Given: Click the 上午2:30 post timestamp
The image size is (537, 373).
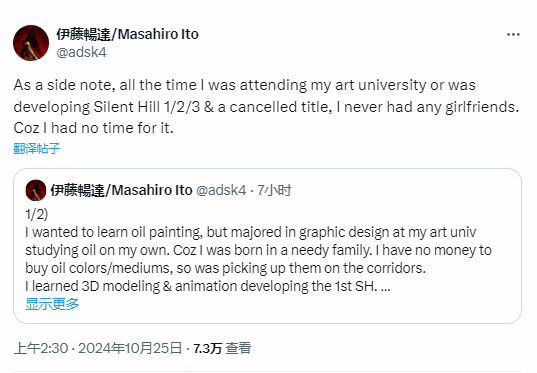Looking at the screenshot, I should [41, 348].
